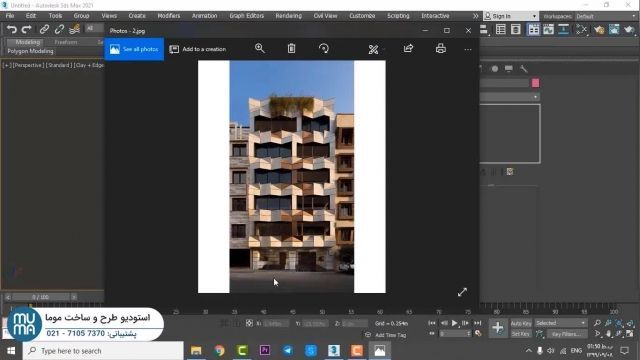
Task: Open Chrome from the taskbar
Action: click(219, 351)
